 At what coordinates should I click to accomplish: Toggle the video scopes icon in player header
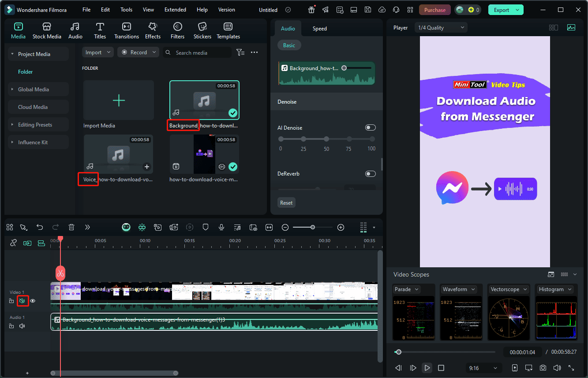coord(571,27)
